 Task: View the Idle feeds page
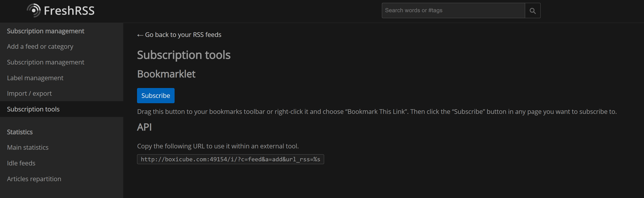tap(21, 163)
